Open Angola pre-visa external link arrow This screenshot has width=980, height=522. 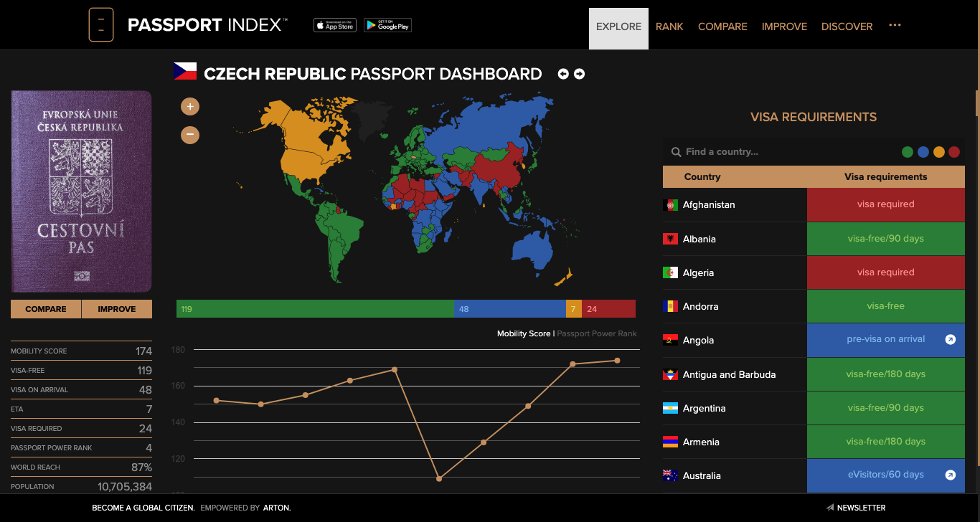click(951, 340)
